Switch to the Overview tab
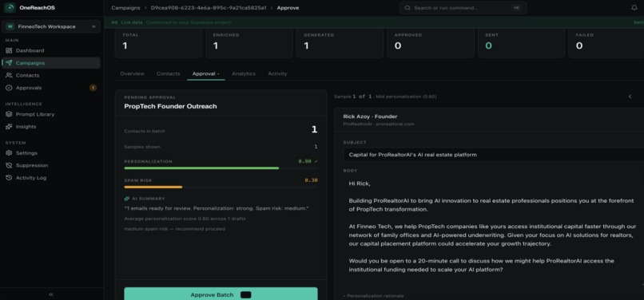Screen dimensions: 644x300 pos(133,74)
